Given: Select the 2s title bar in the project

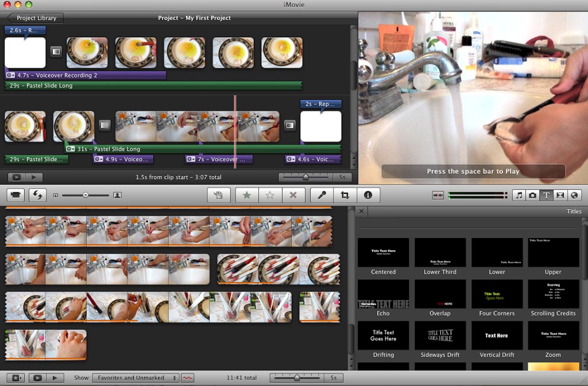Looking at the screenshot, I should click(x=321, y=104).
